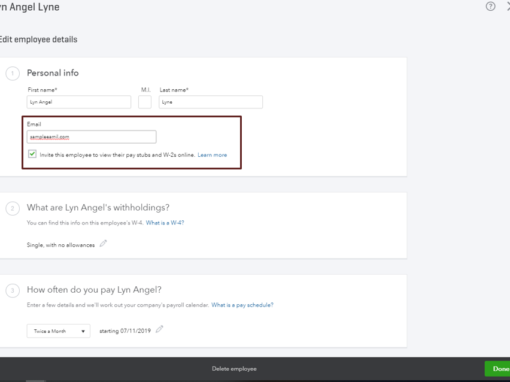The image size is (510, 382).
Task: Toggle invite employee to view pay stubs checkbox
Action: point(32,154)
